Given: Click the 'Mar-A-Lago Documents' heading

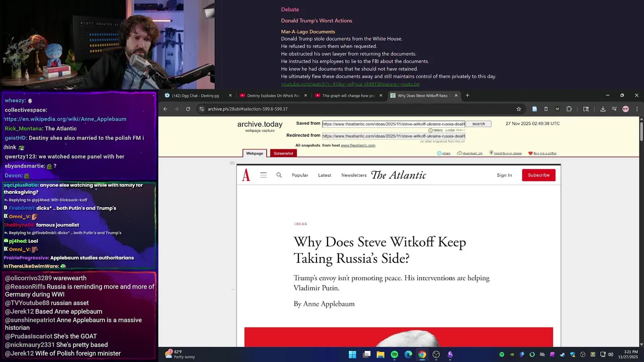Looking at the screenshot, I should pyautogui.click(x=308, y=32).
